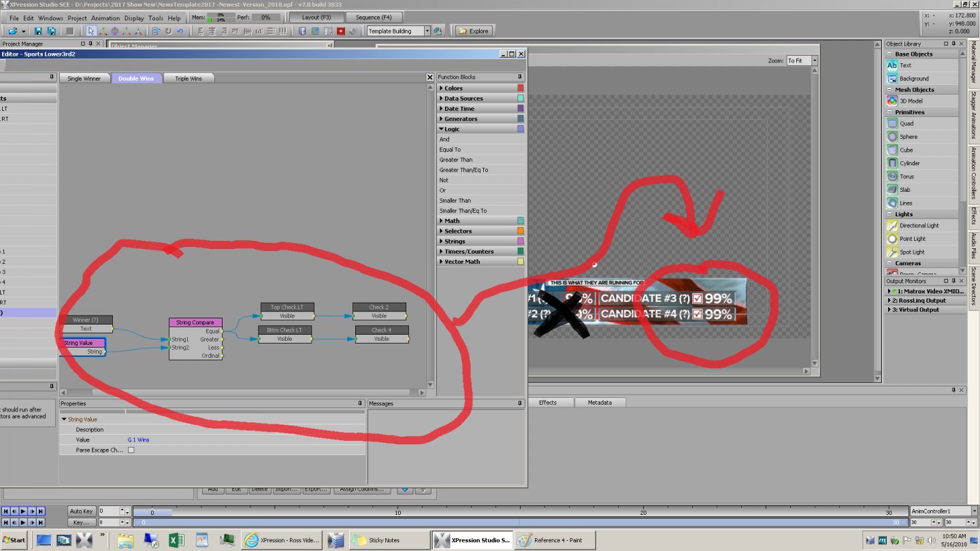Image resolution: width=980 pixels, height=551 pixels.
Task: Click the Colors category red swatch
Action: pos(521,88)
